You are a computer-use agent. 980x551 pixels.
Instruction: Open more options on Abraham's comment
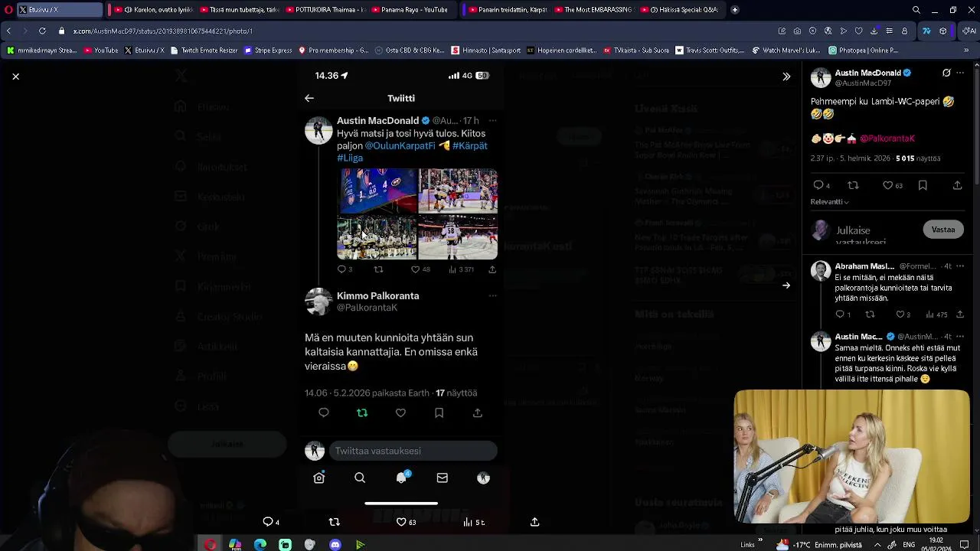tap(961, 266)
